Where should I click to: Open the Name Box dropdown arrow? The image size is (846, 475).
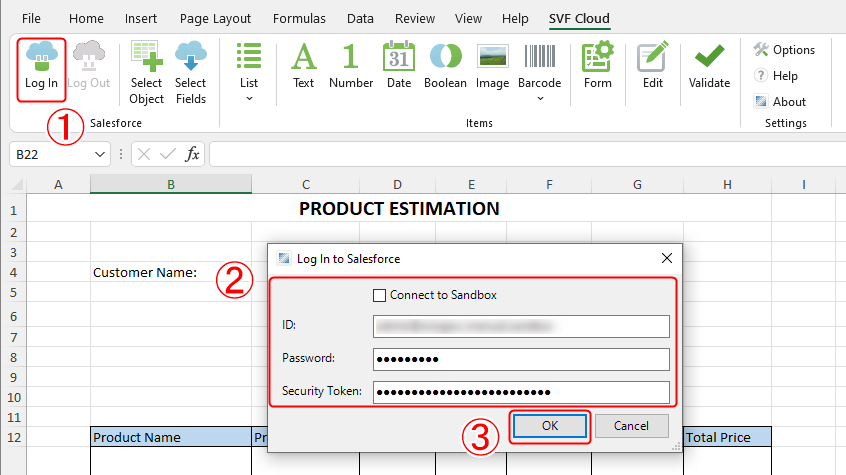pos(100,154)
